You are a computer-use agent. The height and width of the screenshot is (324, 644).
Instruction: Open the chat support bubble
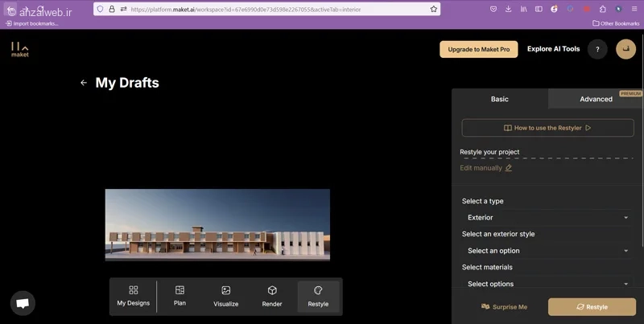pos(23,303)
